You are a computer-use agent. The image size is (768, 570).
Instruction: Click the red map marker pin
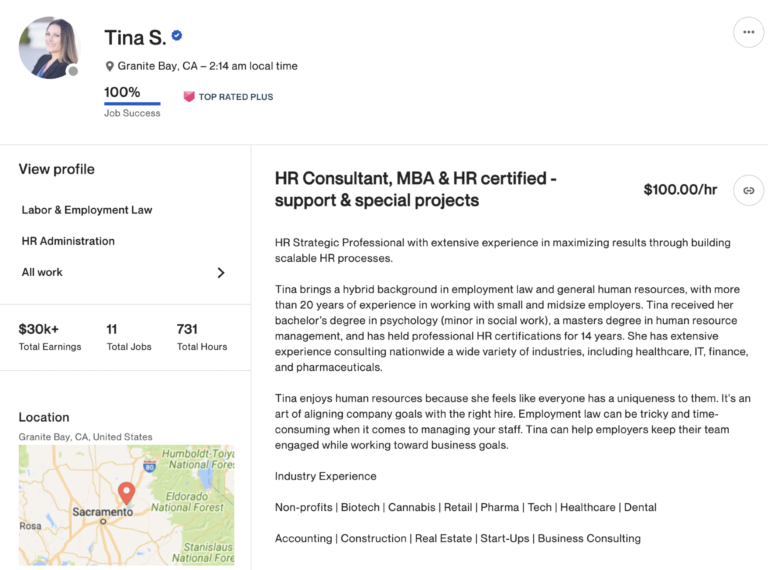point(127,493)
